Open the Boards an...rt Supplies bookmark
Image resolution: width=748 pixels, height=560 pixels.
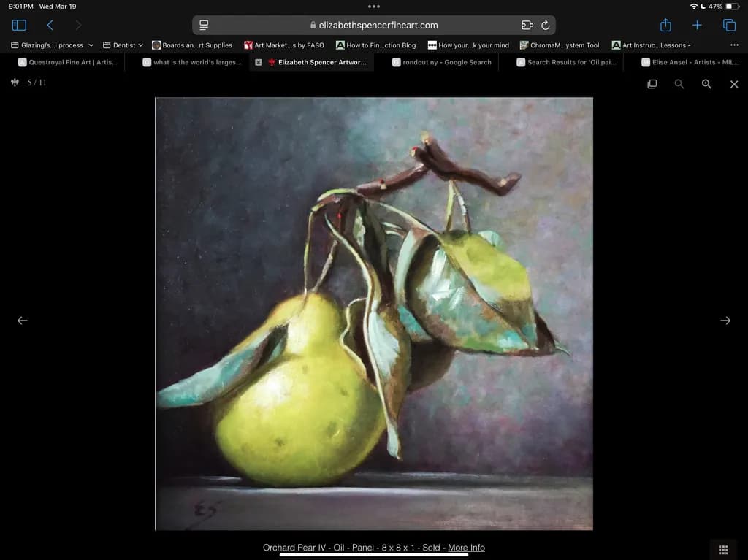click(x=192, y=45)
